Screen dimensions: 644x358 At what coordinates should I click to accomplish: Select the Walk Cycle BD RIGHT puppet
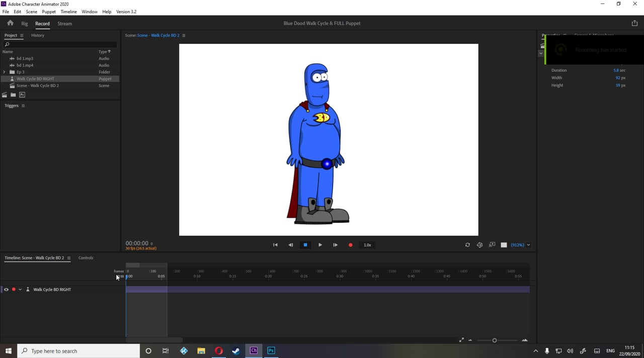click(x=60, y=79)
